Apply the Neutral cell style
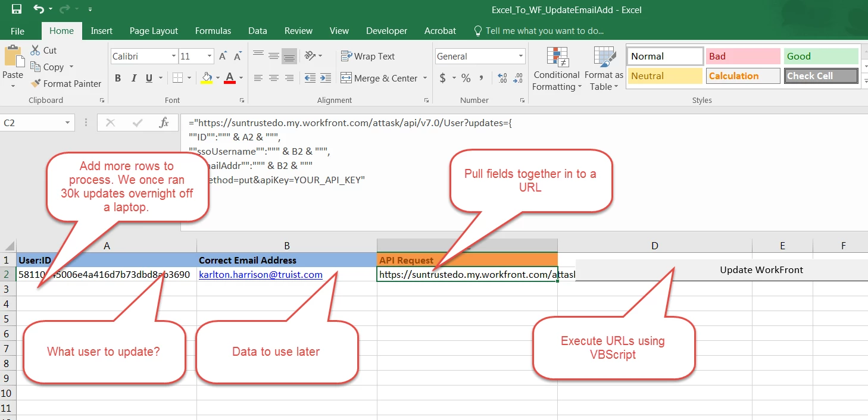 [665, 76]
